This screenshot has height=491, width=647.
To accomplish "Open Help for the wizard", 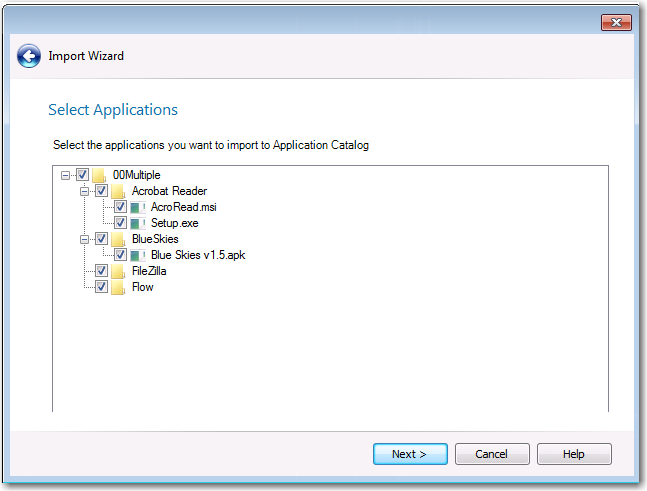I will point(574,454).
